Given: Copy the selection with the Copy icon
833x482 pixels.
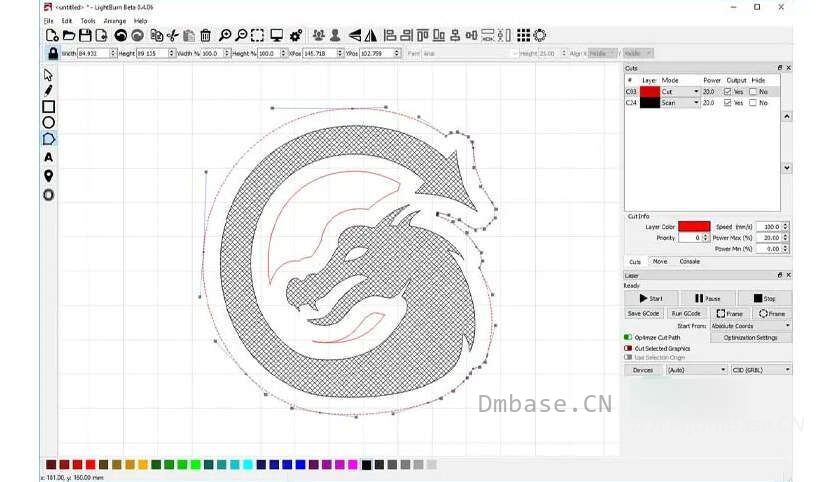Looking at the screenshot, I should 156,36.
